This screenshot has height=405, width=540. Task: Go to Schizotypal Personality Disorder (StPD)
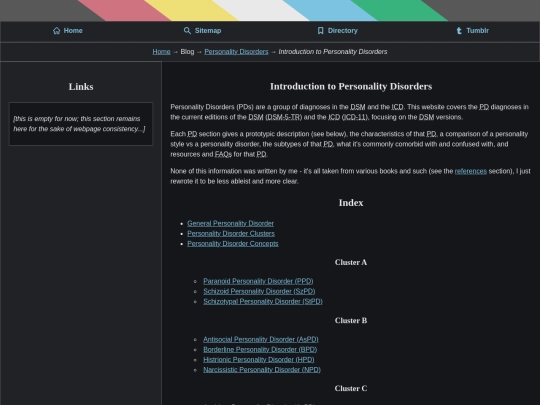263,301
